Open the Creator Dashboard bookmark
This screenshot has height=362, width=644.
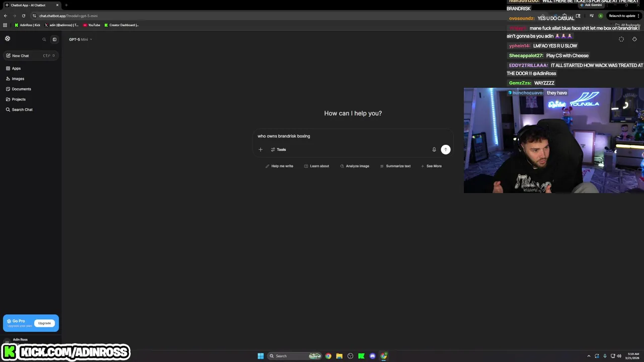121,25
